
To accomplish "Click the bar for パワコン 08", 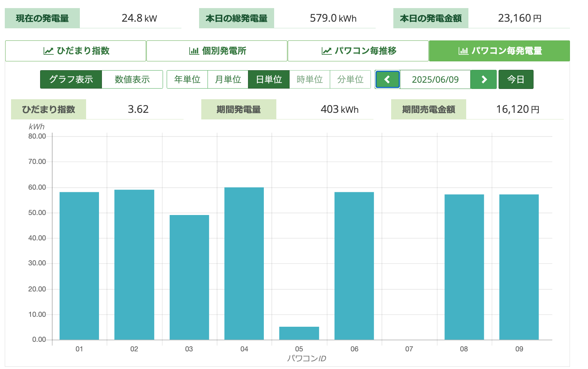I will tap(464, 267).
